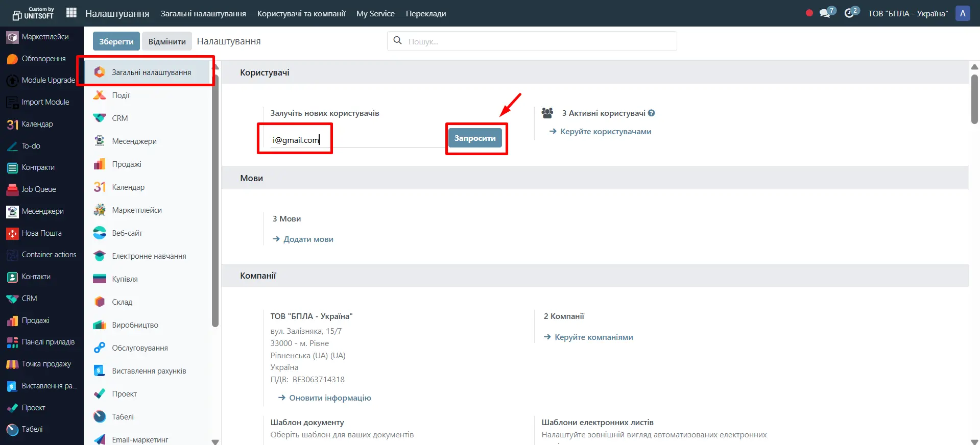Open the apps grid menu icon
This screenshot has width=980, height=445.
pos(71,13)
